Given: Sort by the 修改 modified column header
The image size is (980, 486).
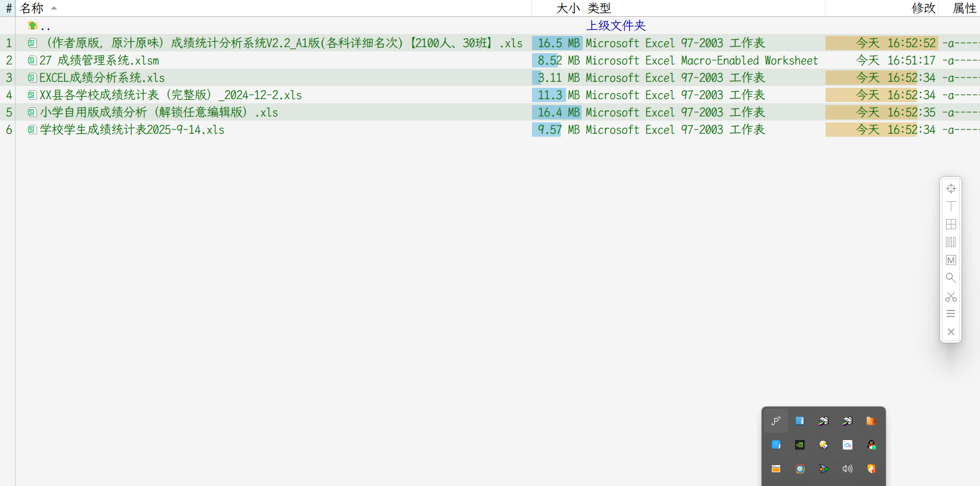Looking at the screenshot, I should pyautogui.click(x=923, y=8).
